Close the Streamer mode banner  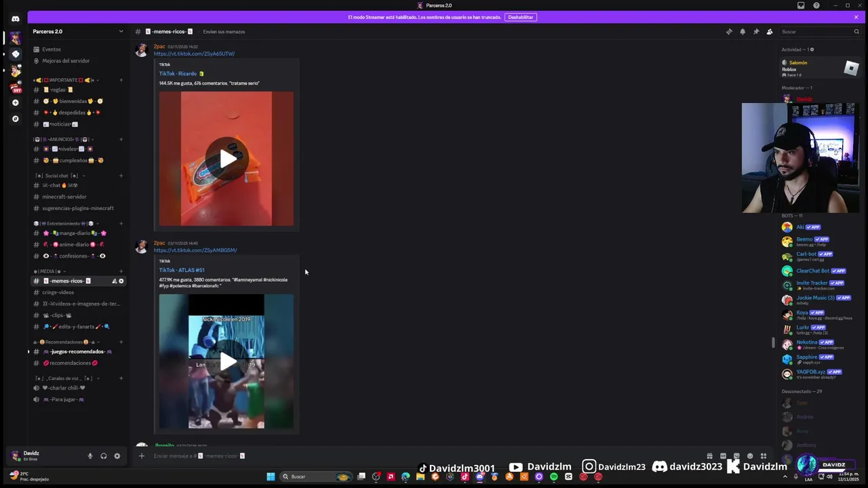[x=856, y=17]
